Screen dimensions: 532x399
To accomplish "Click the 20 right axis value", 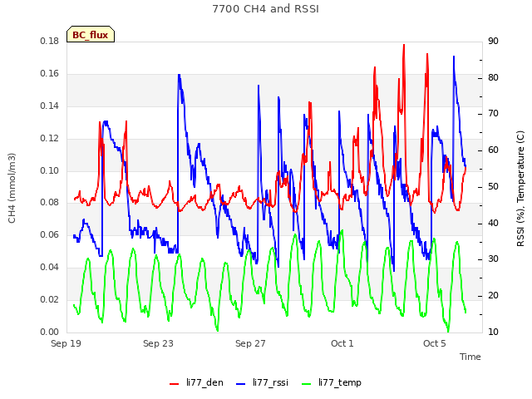I will (x=493, y=296).
